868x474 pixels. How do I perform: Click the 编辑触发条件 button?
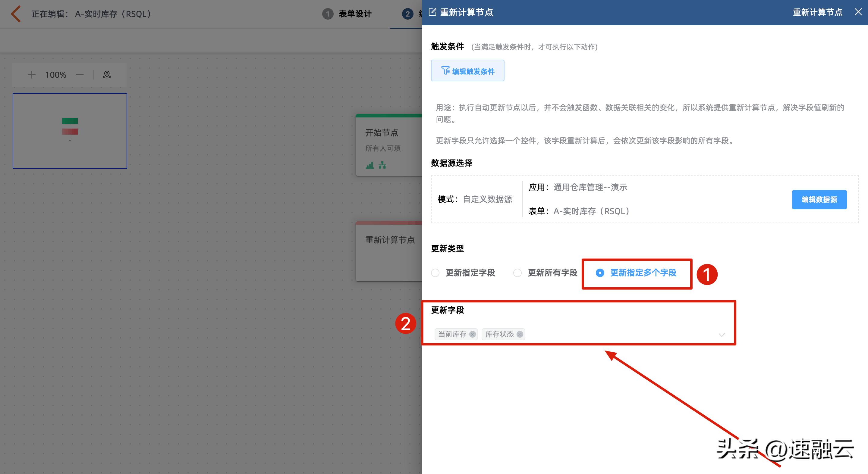coord(468,70)
